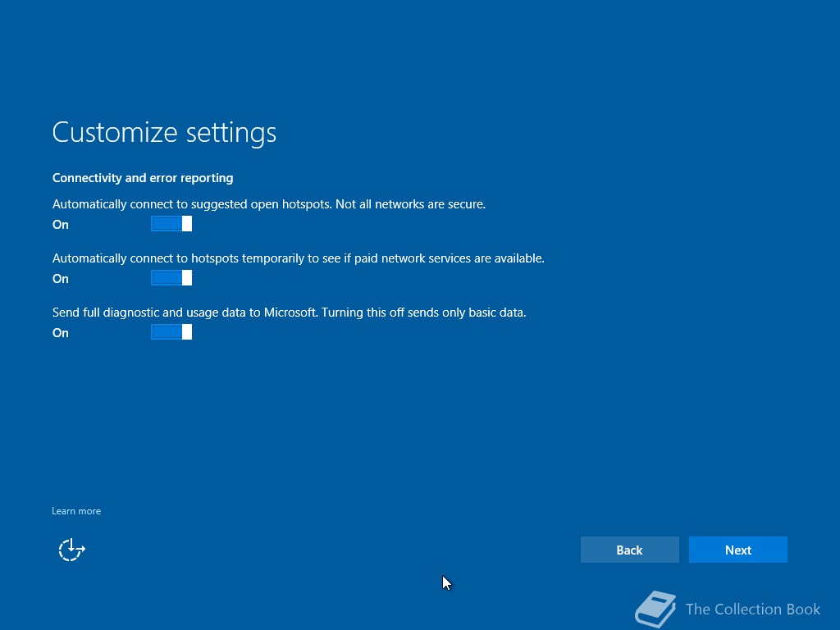Open the Ease of Access icon

(x=72, y=550)
